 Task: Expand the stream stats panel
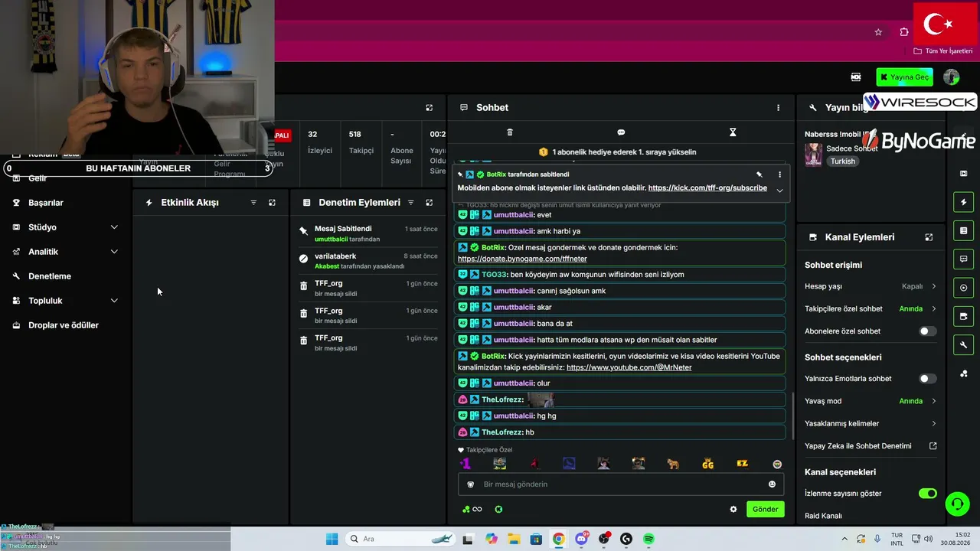click(429, 108)
